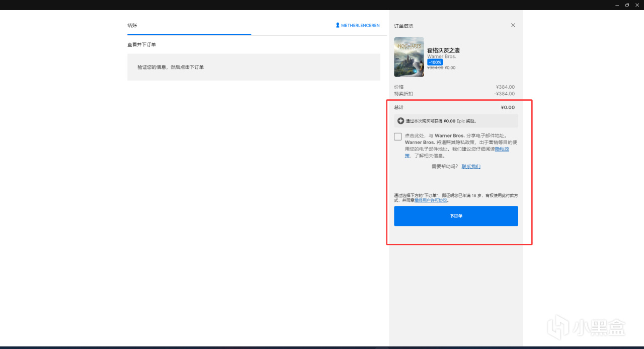
Task: Click the 特卖折扣 value -¥384.00
Action: (505, 94)
